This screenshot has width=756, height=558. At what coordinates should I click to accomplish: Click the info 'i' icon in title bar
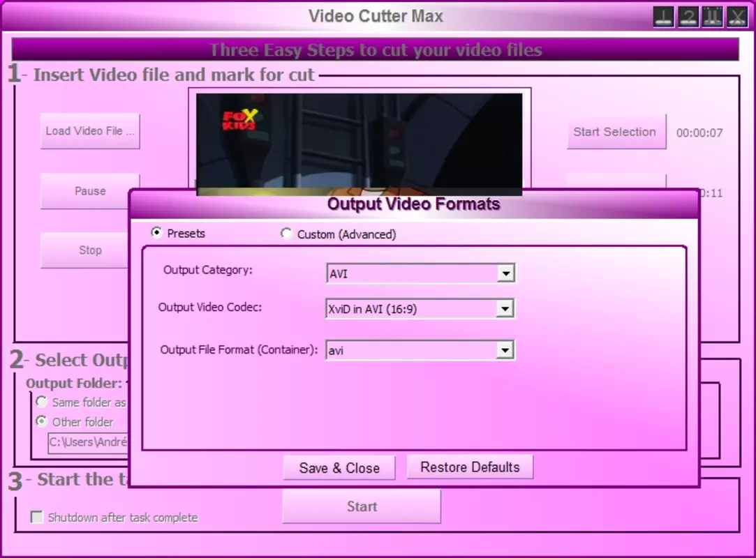click(663, 17)
